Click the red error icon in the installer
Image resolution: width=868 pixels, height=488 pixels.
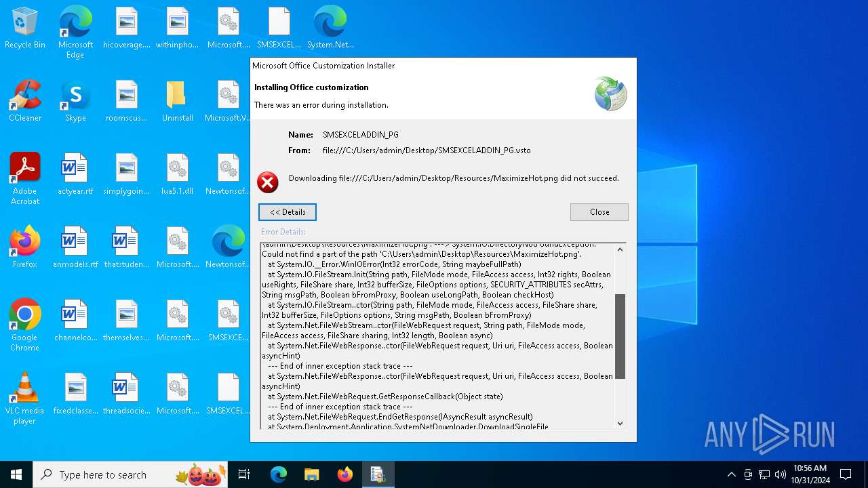click(268, 182)
